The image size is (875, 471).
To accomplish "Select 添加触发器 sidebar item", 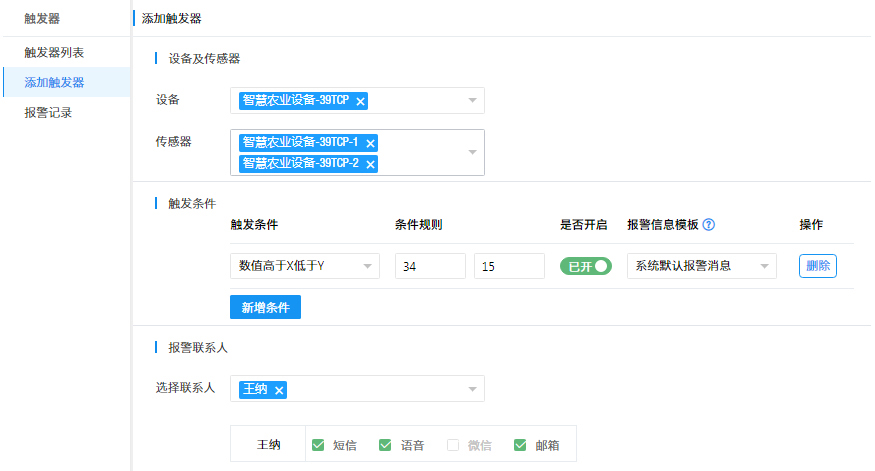I will coord(54,82).
